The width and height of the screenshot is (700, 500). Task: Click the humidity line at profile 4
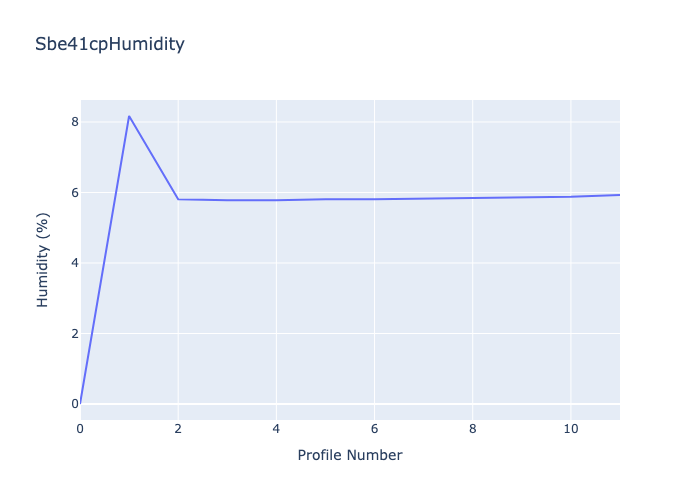tap(276, 200)
